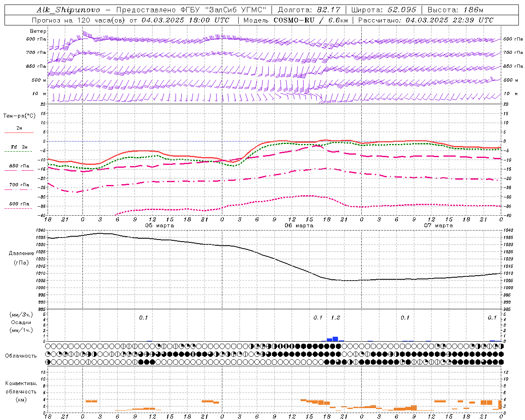Image resolution: width=525 pixels, height=420 pixels.
Task: Click the Облачность cloud cover label
Action: coord(21,356)
